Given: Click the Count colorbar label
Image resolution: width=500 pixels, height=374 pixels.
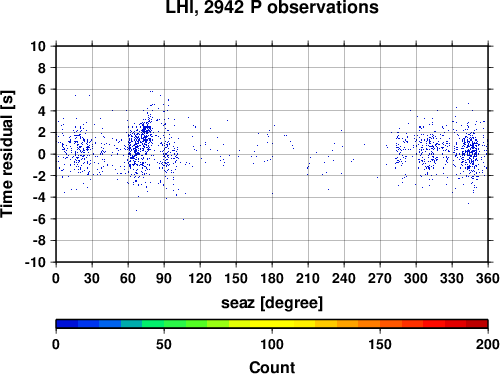Looking at the screenshot, I should click(272, 367).
